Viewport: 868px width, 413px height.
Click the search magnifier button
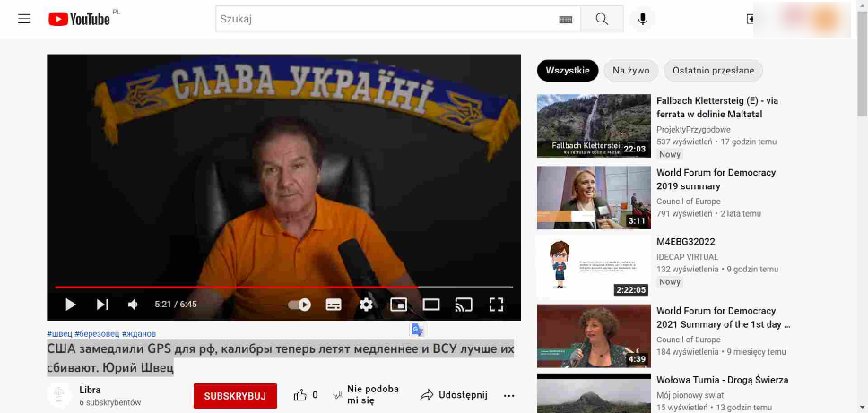pos(602,19)
